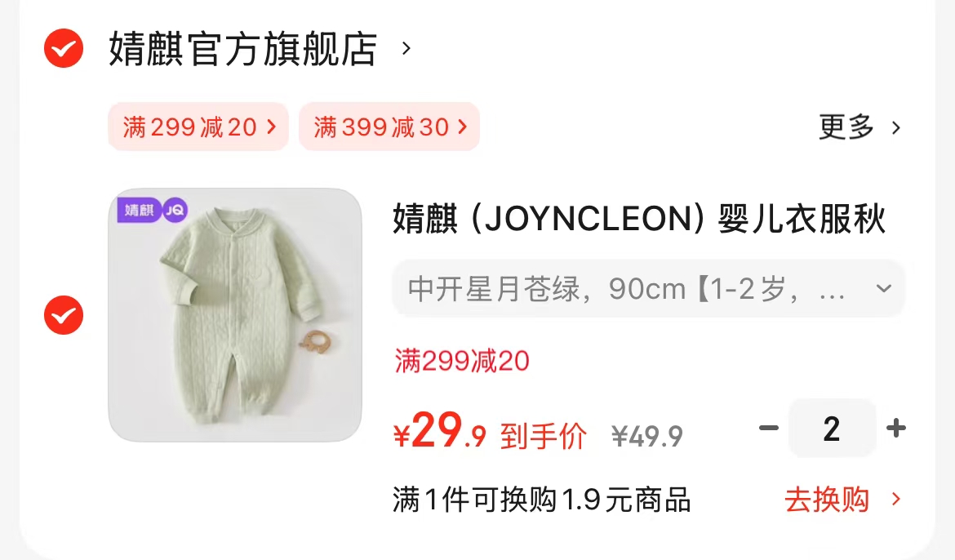Claim the 满299减20 coupon tag
Image resolution: width=955 pixels, height=560 pixels.
click(198, 127)
